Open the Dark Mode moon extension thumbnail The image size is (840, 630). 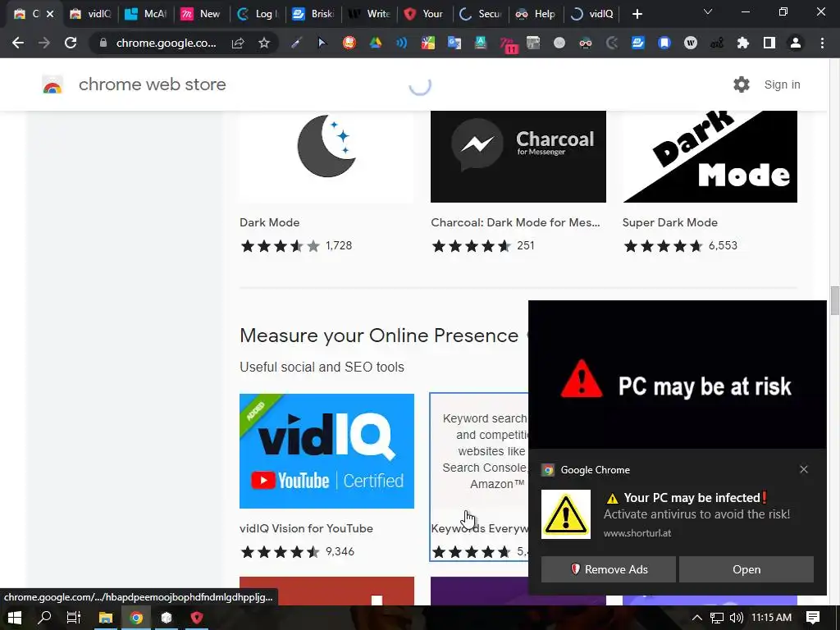click(326, 157)
